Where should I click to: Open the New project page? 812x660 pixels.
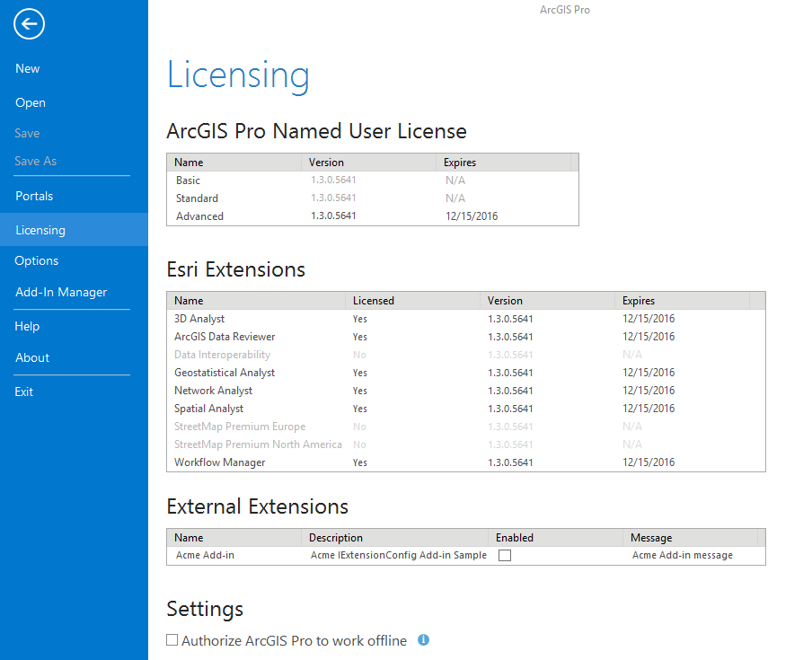point(28,68)
